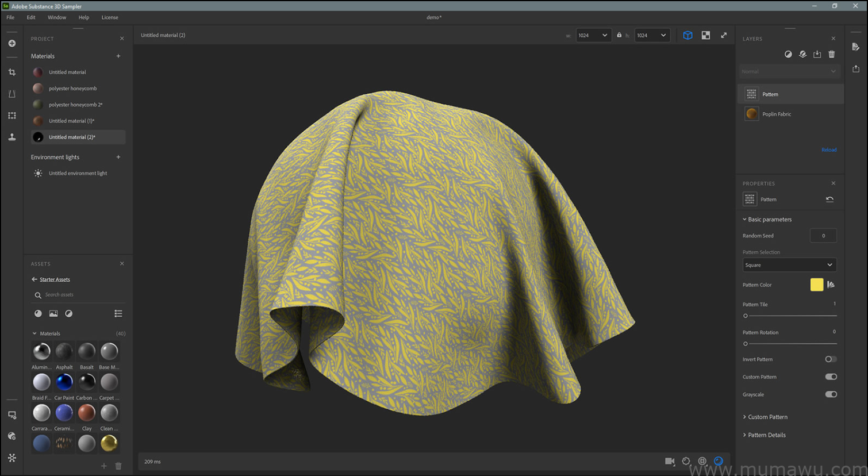The width and height of the screenshot is (868, 476).
Task: Select the Crop tool in left sidebar
Action: tap(12, 72)
